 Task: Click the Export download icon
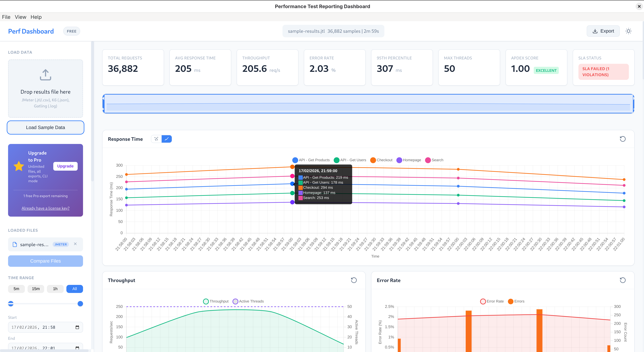pos(595,31)
